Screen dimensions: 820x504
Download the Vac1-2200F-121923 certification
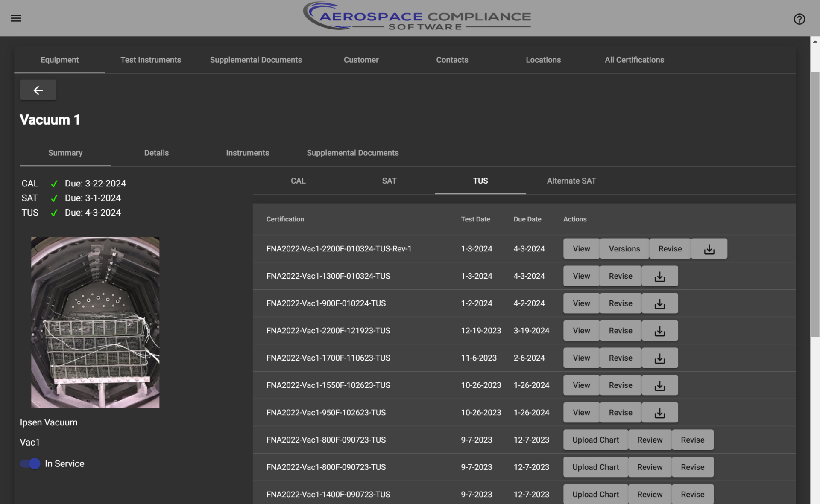(659, 331)
